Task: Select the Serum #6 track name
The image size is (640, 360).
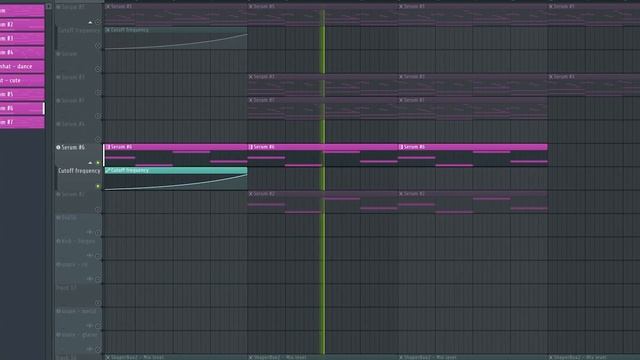Action: coord(73,147)
